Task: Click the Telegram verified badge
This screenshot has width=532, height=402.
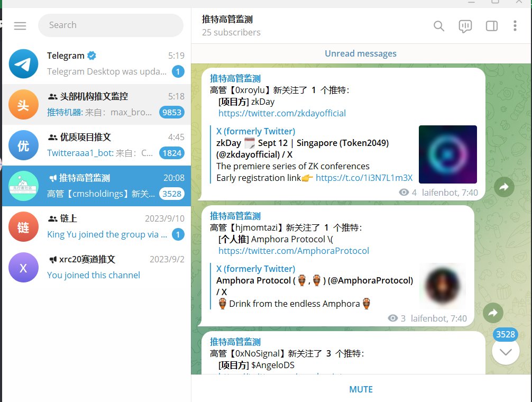Action: point(91,56)
